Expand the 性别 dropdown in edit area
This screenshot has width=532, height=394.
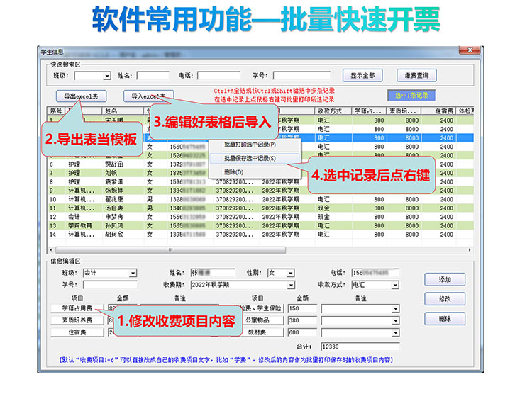[x=291, y=273]
